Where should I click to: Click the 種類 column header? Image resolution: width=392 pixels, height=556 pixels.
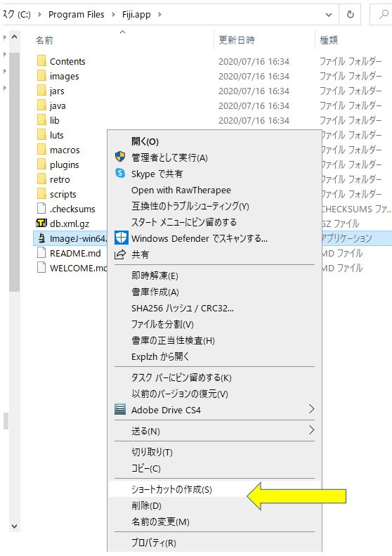(x=329, y=40)
